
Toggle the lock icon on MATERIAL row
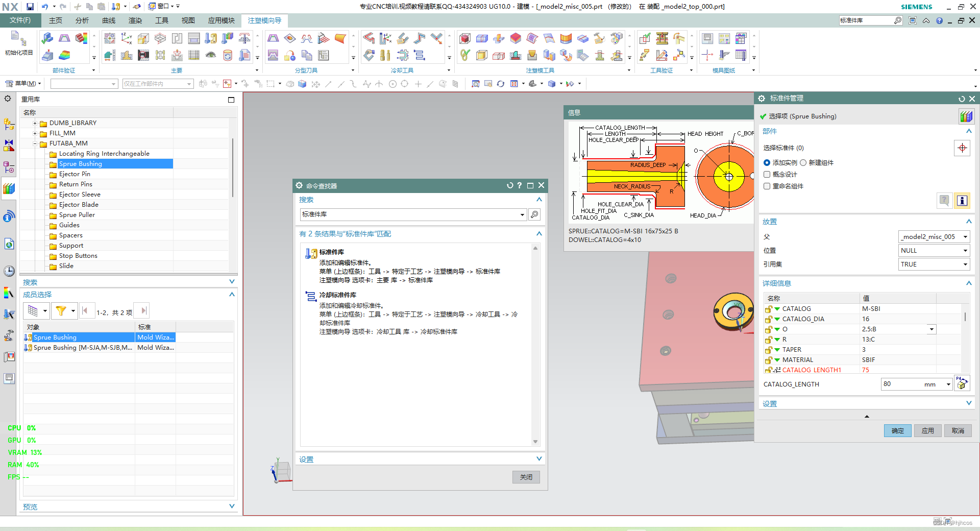(x=768, y=360)
